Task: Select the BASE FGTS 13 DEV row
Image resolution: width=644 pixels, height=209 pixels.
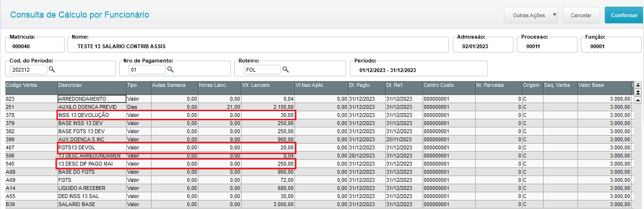Action: (x=318, y=131)
